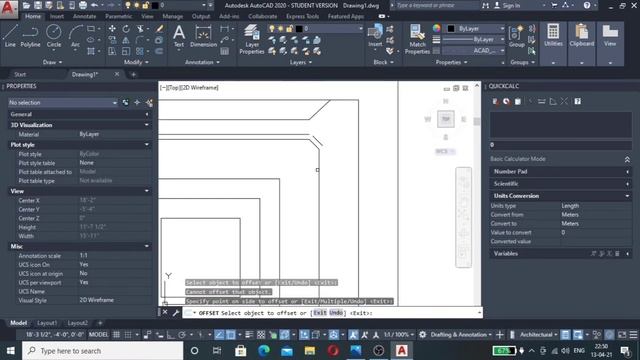Toggle clean screen in status bar
This screenshot has width=640, height=360.
coord(622,335)
